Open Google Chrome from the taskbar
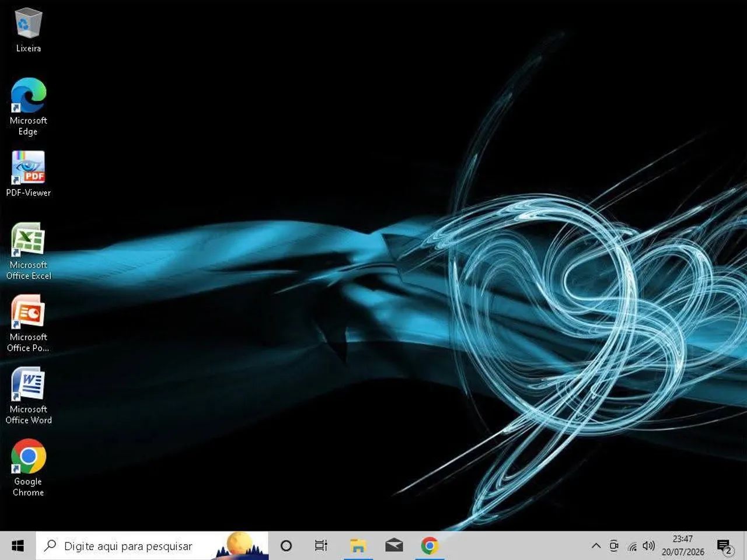The image size is (747, 560). 430,546
